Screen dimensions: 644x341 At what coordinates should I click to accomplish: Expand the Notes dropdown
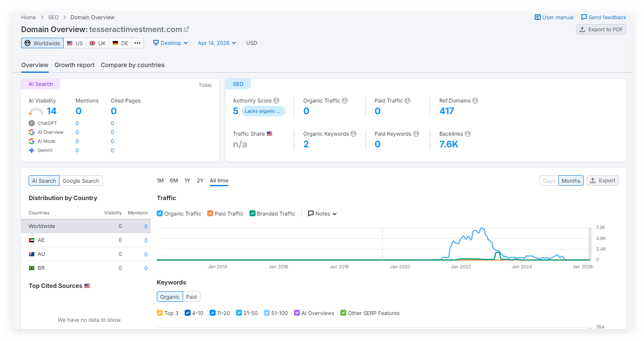click(x=323, y=214)
